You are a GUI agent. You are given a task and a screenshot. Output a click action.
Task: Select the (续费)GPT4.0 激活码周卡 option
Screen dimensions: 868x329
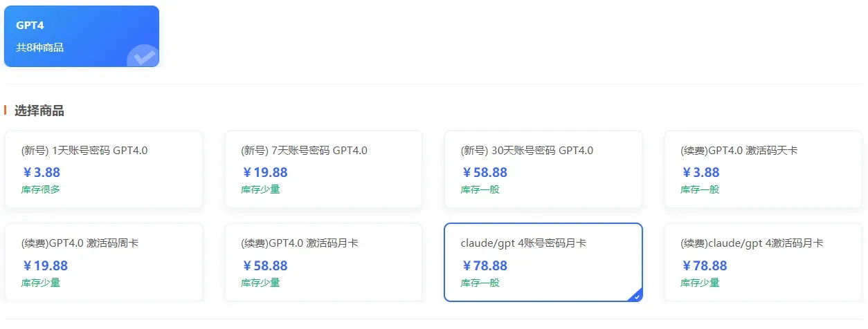pyautogui.click(x=104, y=262)
